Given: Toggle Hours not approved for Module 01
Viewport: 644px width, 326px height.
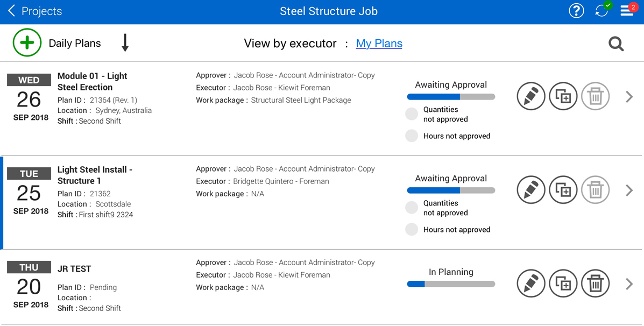Looking at the screenshot, I should pyautogui.click(x=412, y=136).
